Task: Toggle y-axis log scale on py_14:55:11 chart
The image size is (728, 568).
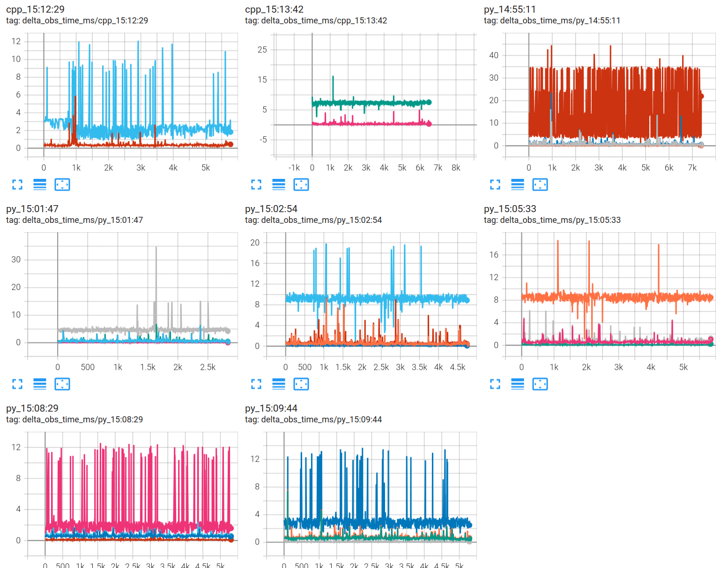Action: pyautogui.click(x=518, y=184)
